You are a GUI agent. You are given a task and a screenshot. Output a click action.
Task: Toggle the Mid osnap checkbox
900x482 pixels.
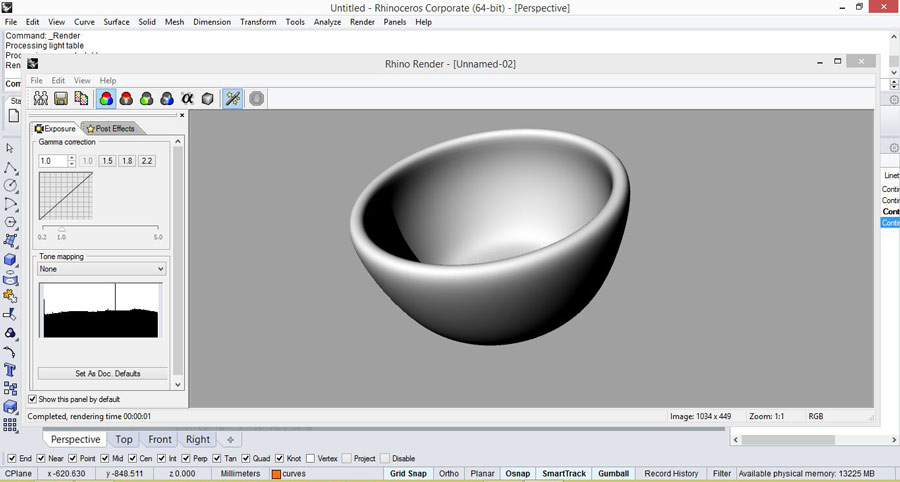click(x=104, y=458)
